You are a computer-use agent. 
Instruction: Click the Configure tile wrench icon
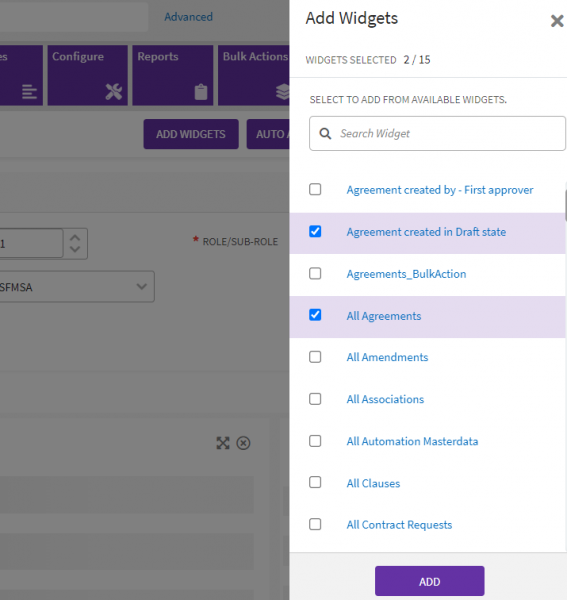click(x=114, y=91)
